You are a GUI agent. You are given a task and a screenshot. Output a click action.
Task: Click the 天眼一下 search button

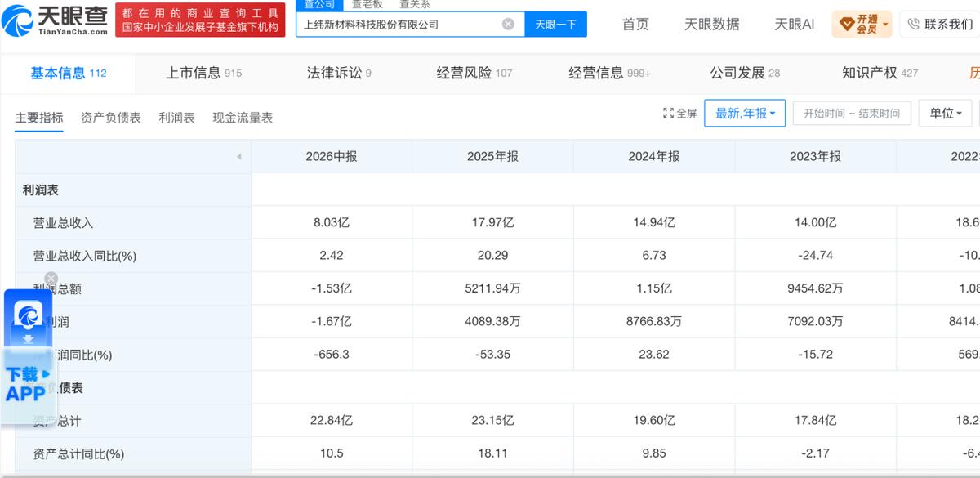click(x=555, y=25)
